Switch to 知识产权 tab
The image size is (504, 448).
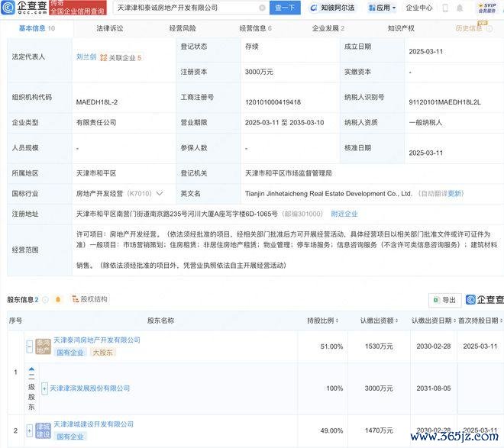(x=401, y=28)
